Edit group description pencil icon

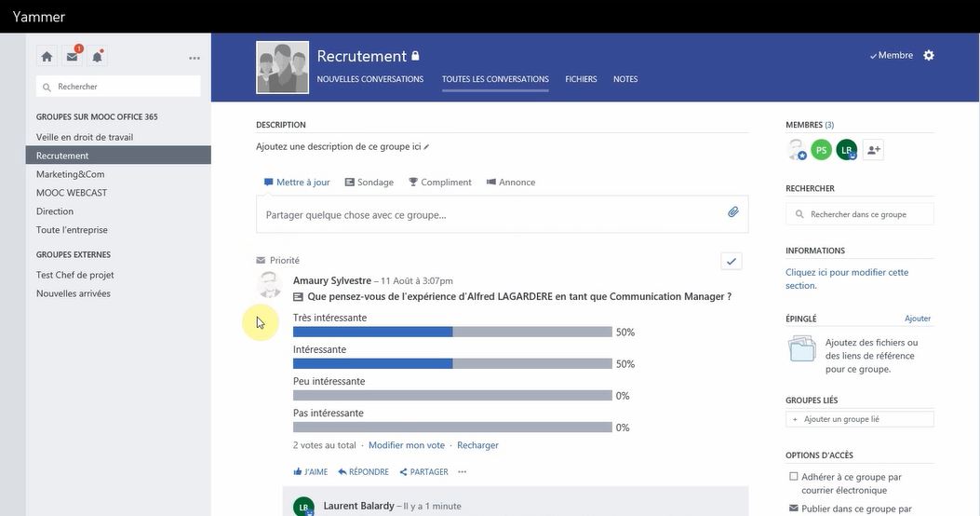tap(426, 147)
